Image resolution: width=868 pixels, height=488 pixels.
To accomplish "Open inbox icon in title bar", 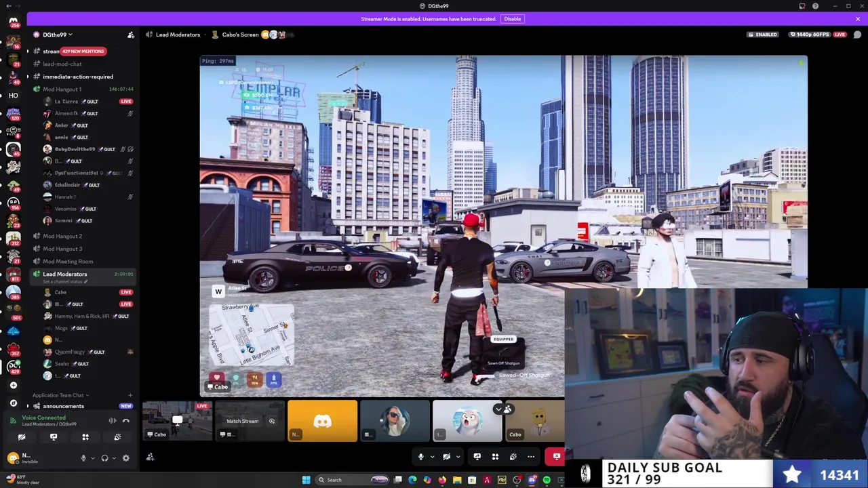I will (x=802, y=6).
